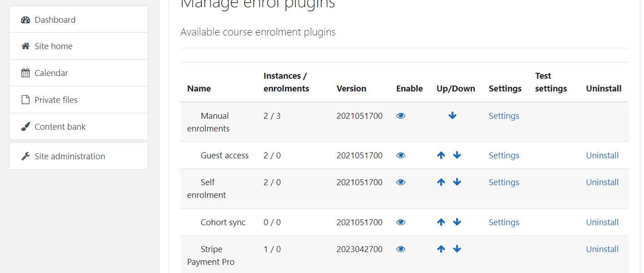Move Stripe Payment Pro plugin down
The width and height of the screenshot is (644, 273).
(x=457, y=249)
